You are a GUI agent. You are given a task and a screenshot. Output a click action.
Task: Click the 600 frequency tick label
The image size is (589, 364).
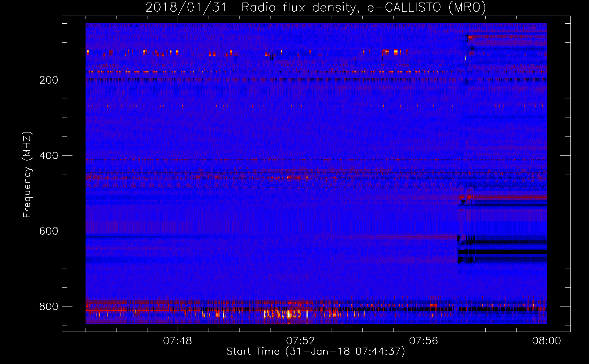49,231
